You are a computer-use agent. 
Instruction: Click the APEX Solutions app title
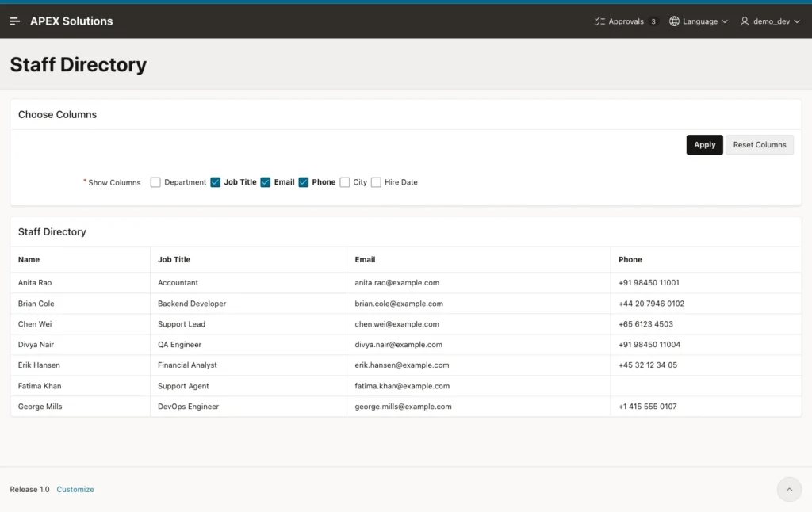[71, 21]
